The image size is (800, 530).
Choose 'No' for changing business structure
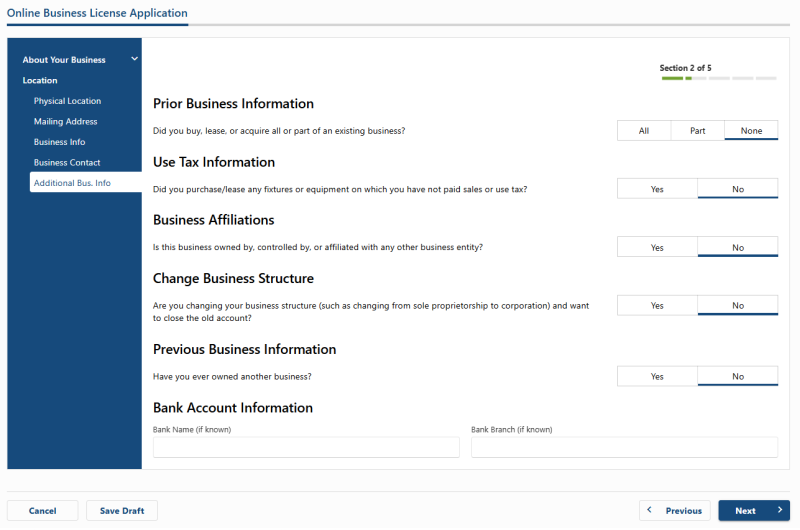pyautogui.click(x=738, y=306)
